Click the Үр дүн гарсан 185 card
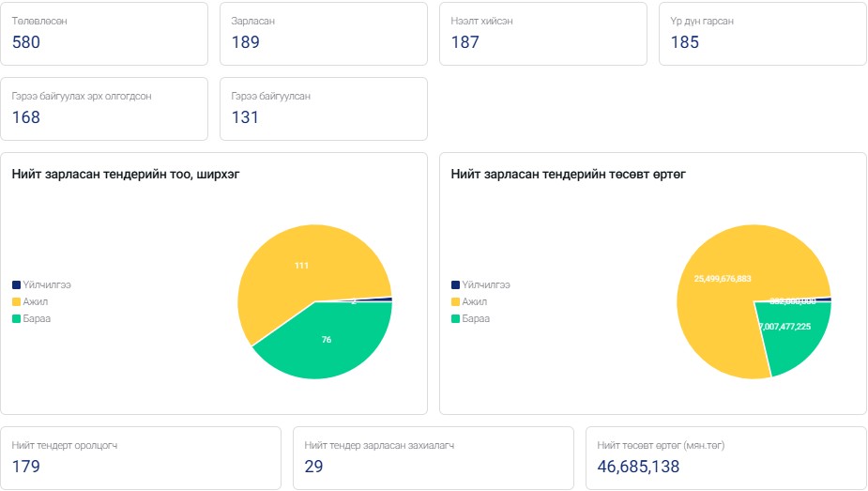Viewport: 868px width, 491px height. 762,34
